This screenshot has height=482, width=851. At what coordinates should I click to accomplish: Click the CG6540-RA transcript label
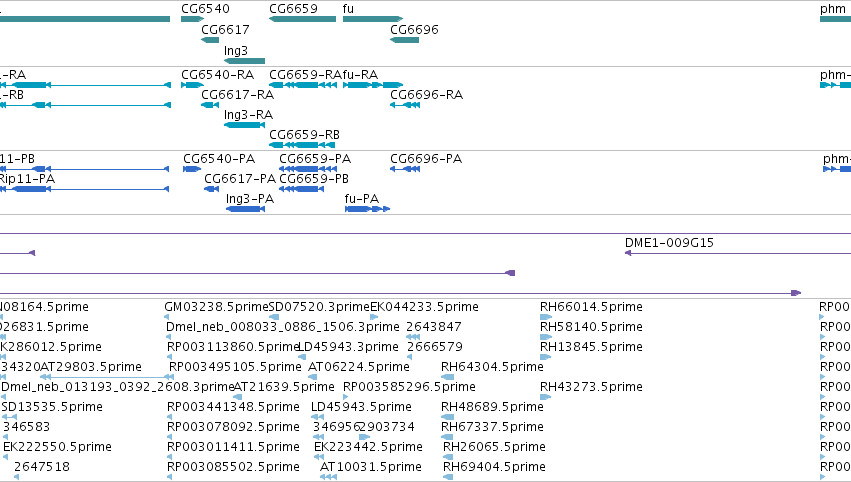tap(218, 74)
